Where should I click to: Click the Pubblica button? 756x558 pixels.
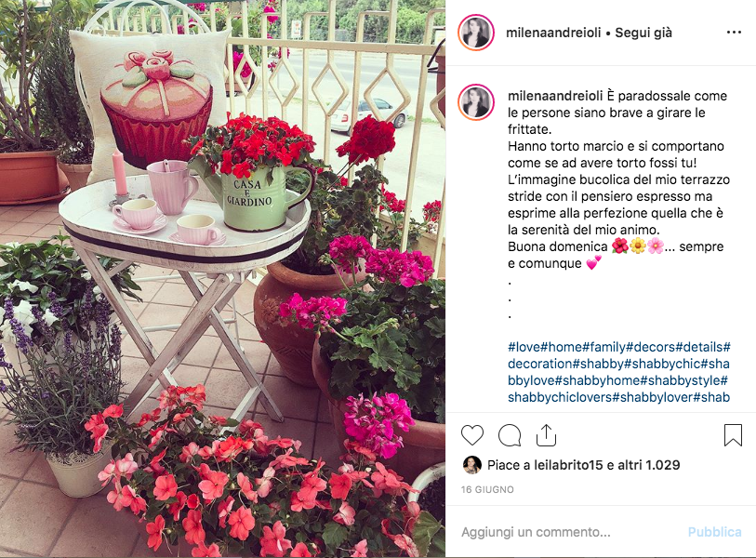pyautogui.click(x=714, y=532)
